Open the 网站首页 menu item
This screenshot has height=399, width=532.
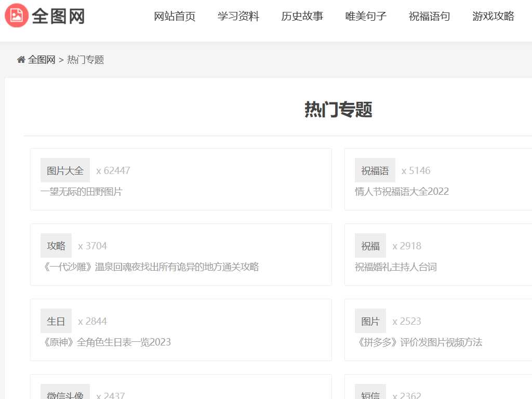click(175, 16)
